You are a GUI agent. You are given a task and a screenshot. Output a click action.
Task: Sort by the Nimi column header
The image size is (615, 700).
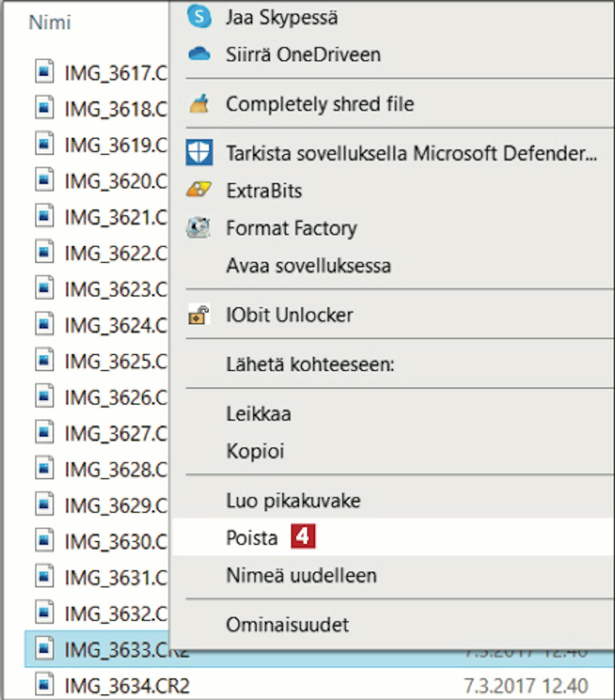coord(50,22)
